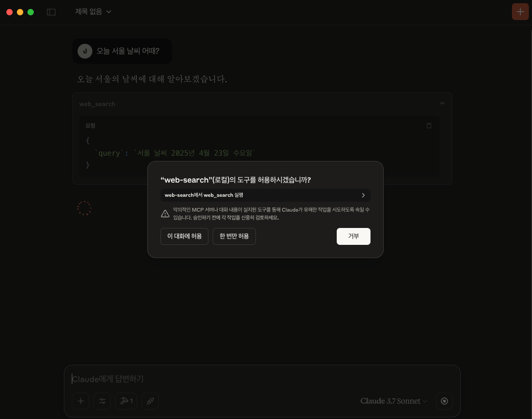Click the user avatar J
Viewport: 532px width, 419px height.
[x=85, y=51]
